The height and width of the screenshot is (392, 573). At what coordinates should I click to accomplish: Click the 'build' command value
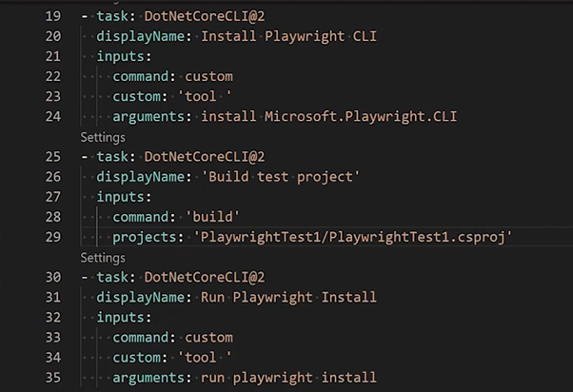click(x=232, y=217)
